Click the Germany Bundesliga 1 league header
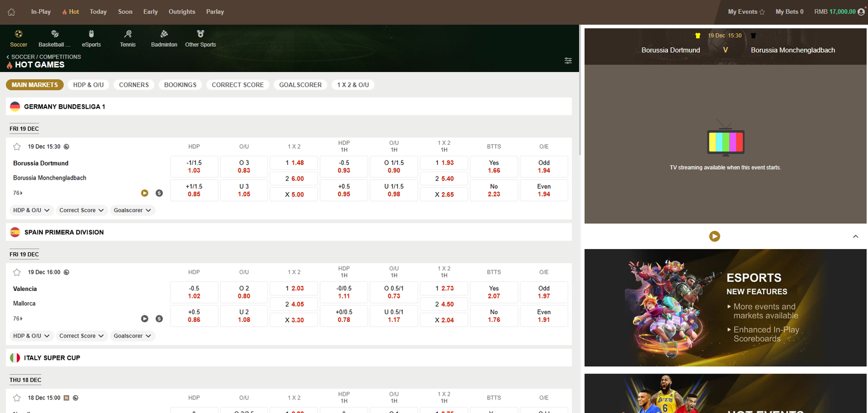The image size is (868, 413). point(289,106)
